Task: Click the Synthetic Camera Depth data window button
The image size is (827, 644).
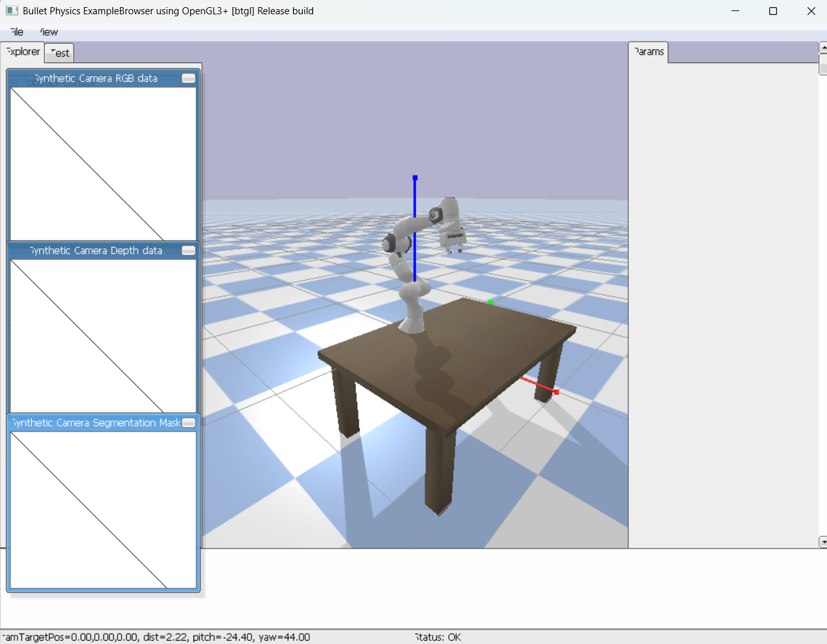Action: click(188, 250)
